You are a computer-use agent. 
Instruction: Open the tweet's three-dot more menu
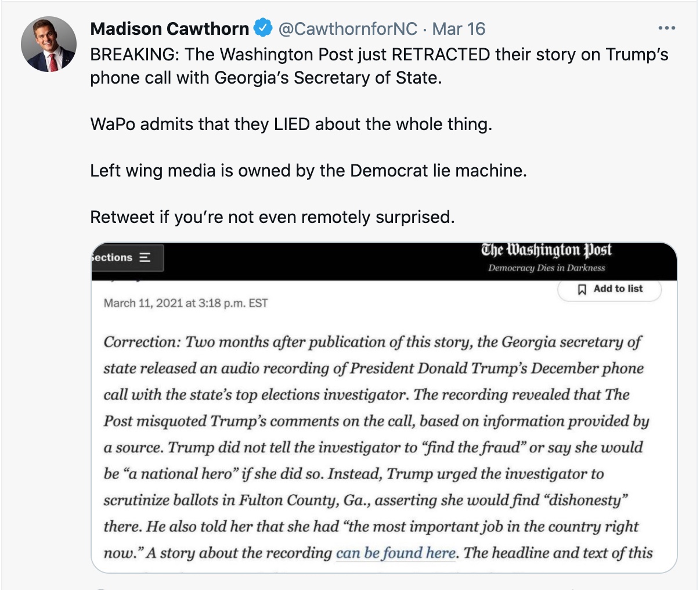[x=666, y=28]
